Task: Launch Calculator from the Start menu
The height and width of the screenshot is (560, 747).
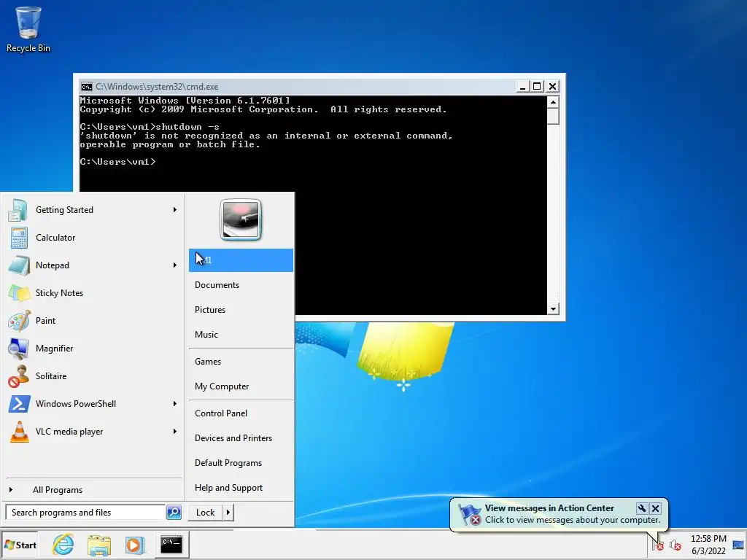Action: coord(55,238)
